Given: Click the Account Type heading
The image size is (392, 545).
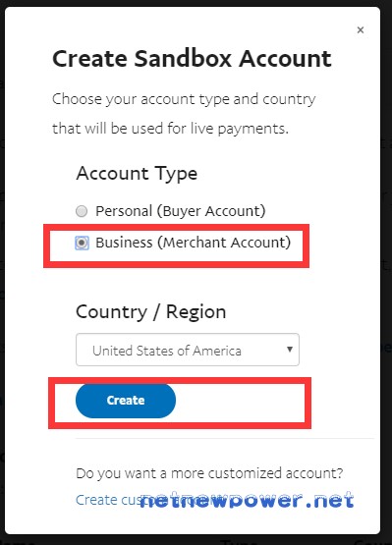Looking at the screenshot, I should tap(137, 174).
